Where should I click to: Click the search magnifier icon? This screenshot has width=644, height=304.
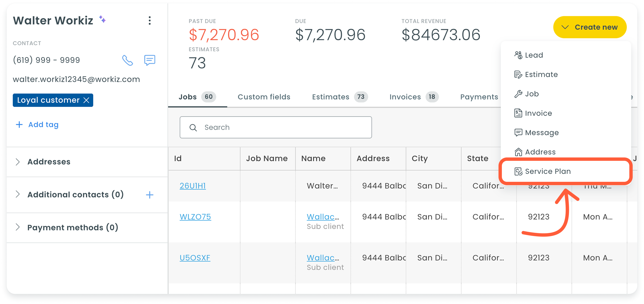click(x=193, y=127)
